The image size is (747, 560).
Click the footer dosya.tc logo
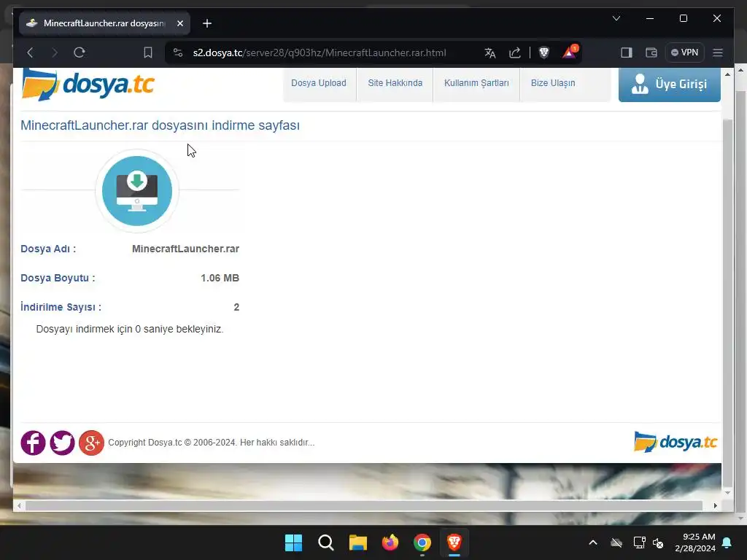coord(676,442)
